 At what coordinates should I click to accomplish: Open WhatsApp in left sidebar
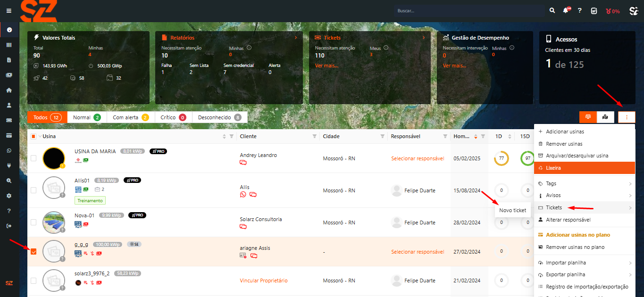pos(9,150)
